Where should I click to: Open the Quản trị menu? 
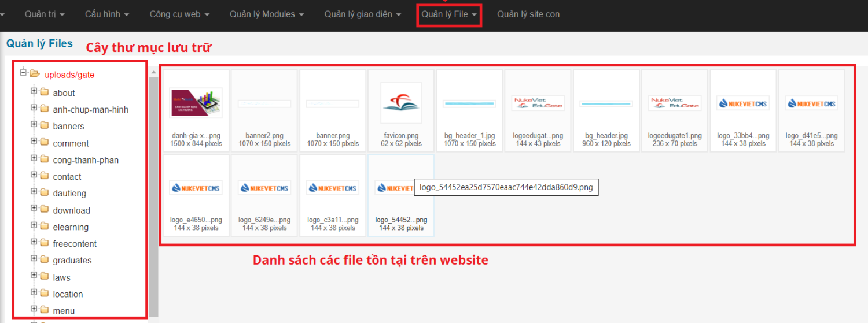[x=45, y=14]
